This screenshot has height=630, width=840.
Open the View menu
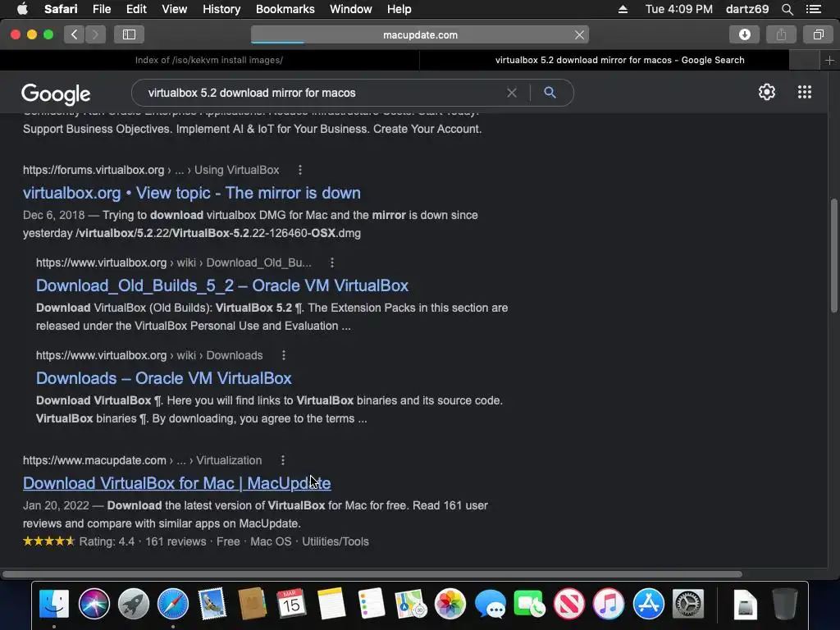[174, 9]
